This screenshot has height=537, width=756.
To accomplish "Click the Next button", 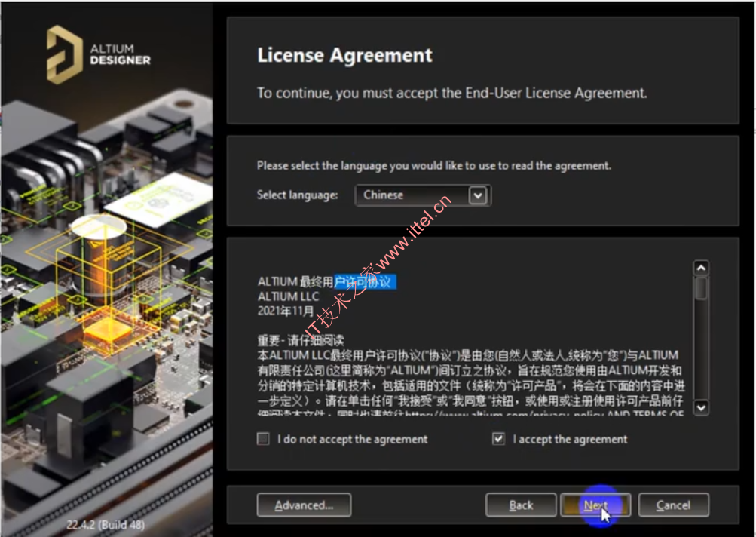I will pyautogui.click(x=595, y=505).
